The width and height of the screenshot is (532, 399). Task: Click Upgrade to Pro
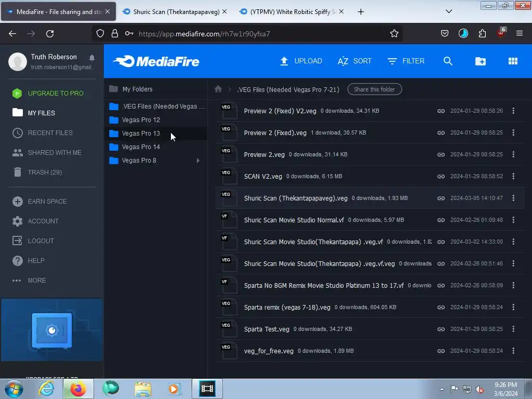coord(48,94)
